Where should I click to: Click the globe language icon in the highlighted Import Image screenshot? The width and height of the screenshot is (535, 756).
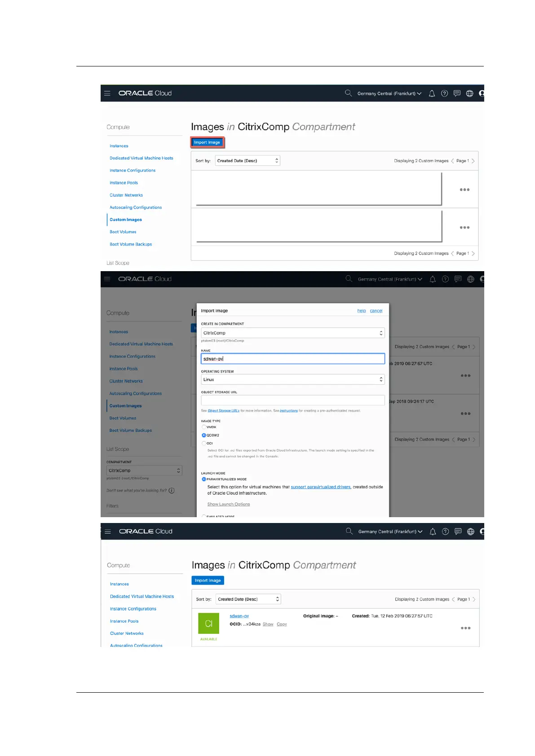click(x=469, y=93)
